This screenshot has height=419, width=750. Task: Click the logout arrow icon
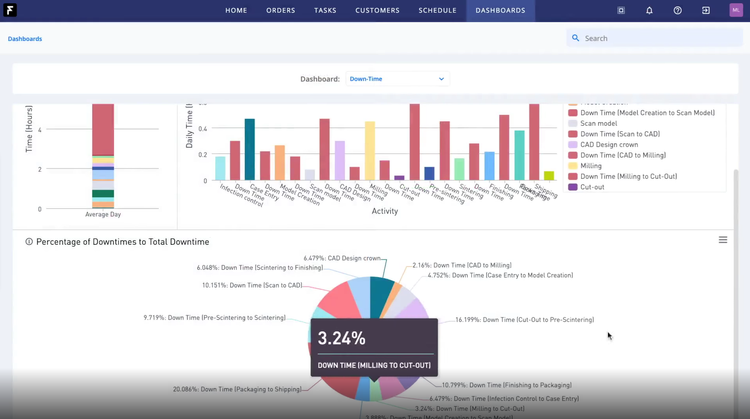coord(706,11)
